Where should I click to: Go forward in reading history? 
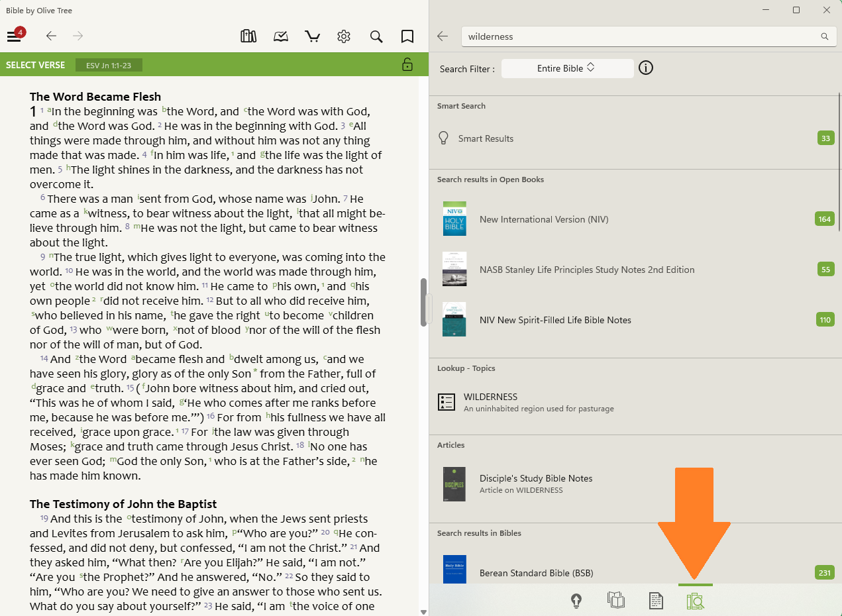tap(78, 36)
